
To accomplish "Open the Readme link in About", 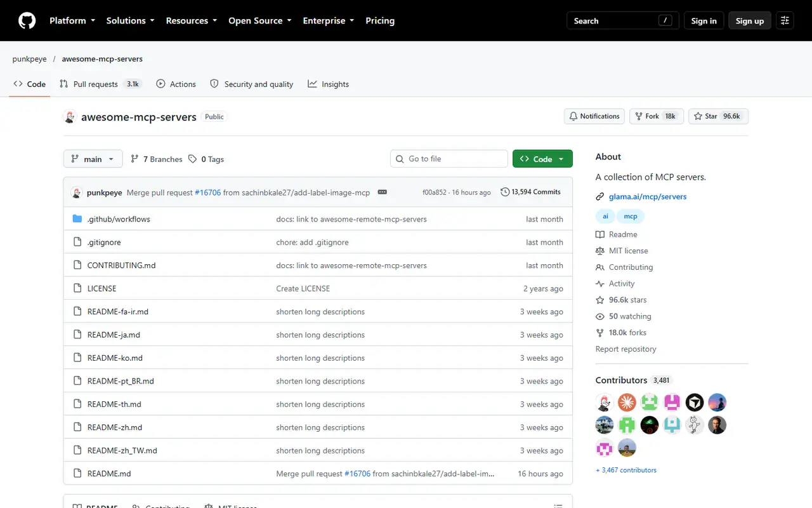I will tap(617, 234).
